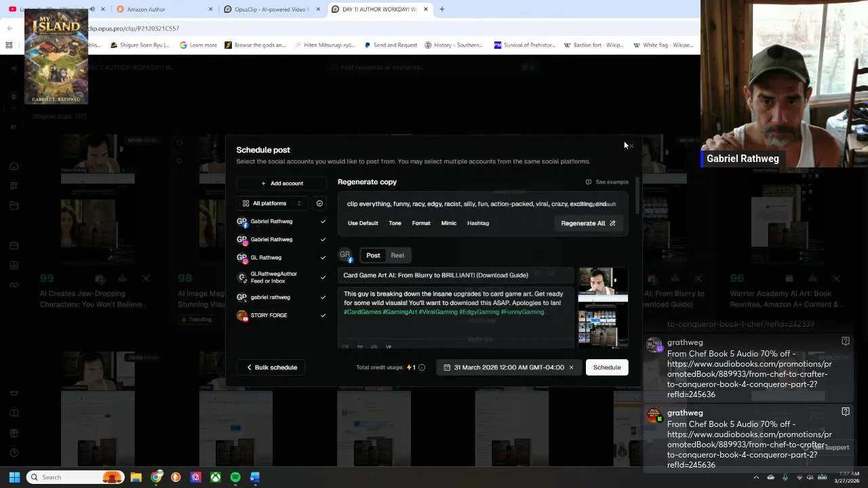Image resolution: width=868 pixels, height=488 pixels.
Task: Toggle the STORY FORGE account checkmark
Action: pyautogui.click(x=323, y=315)
